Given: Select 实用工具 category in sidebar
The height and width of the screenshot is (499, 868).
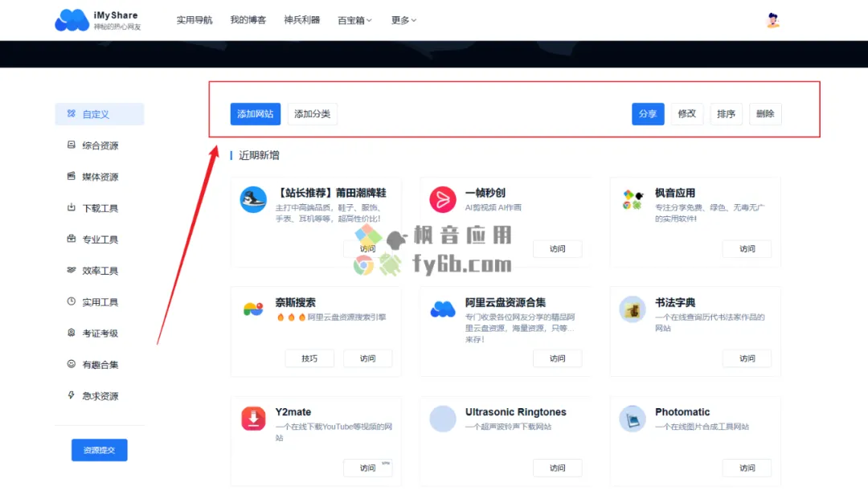Looking at the screenshot, I should pyautogui.click(x=100, y=302).
